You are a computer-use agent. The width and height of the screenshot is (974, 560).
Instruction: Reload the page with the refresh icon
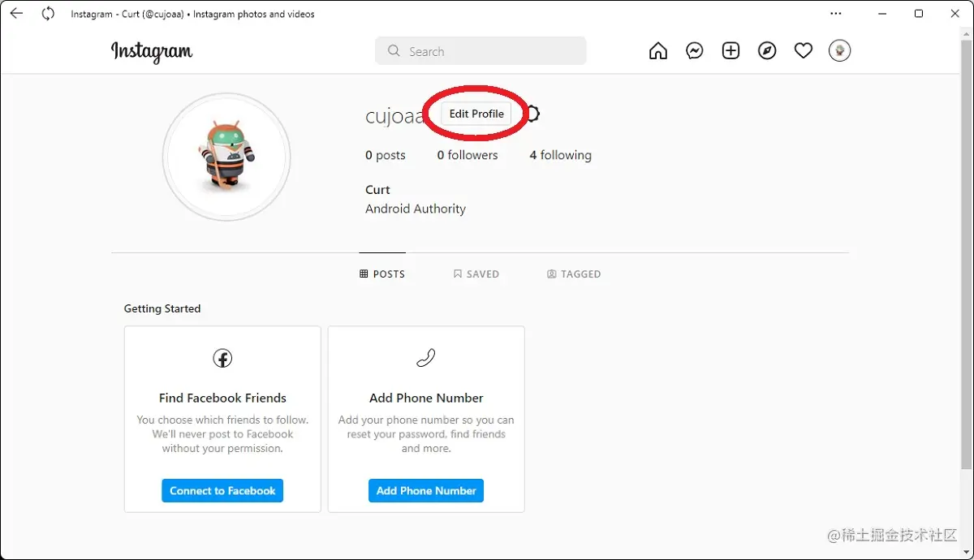pos(48,14)
